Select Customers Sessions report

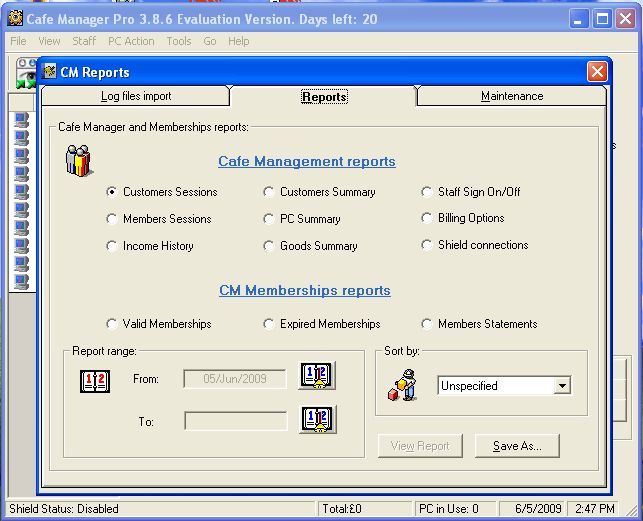[162, 192]
